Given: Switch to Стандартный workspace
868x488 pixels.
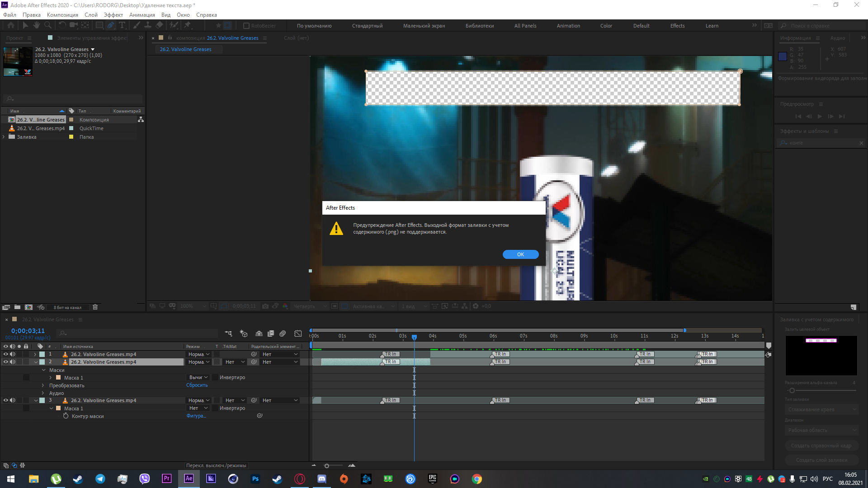Looking at the screenshot, I should 367,26.
